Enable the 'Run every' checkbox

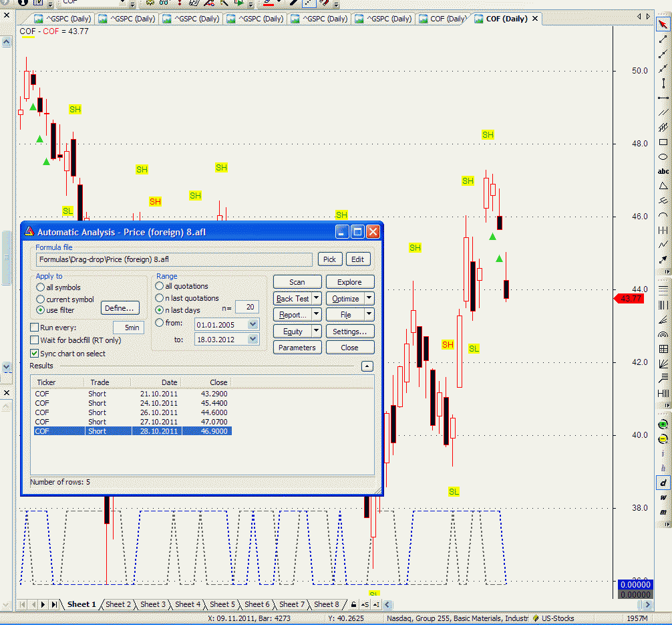pos(35,328)
